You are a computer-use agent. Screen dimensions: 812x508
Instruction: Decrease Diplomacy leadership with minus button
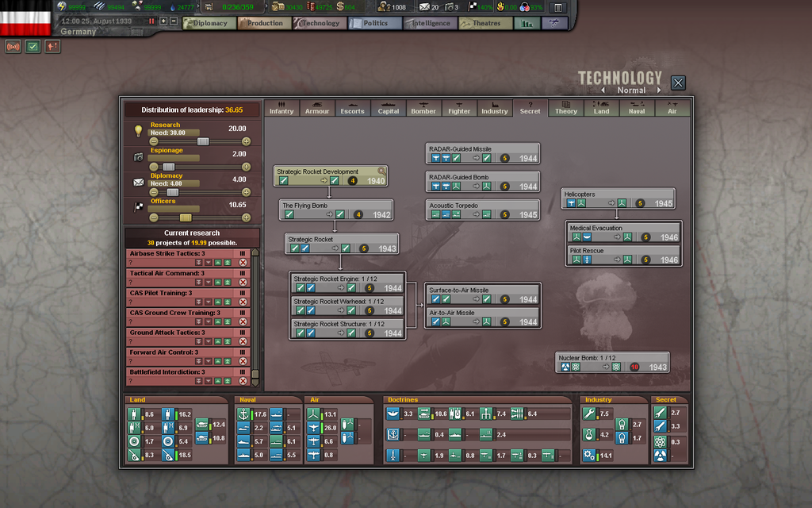tap(154, 192)
